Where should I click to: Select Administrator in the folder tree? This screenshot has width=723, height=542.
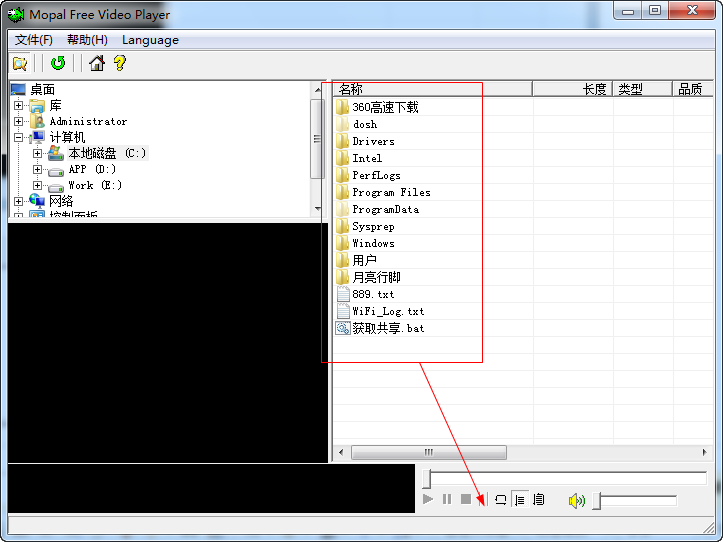[x=88, y=121]
